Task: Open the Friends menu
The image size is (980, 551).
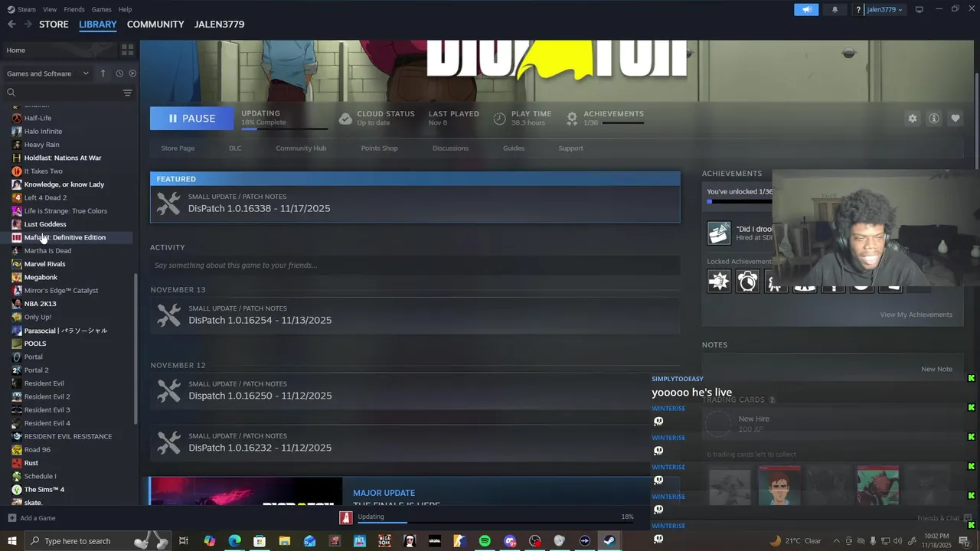Action: coord(74,9)
